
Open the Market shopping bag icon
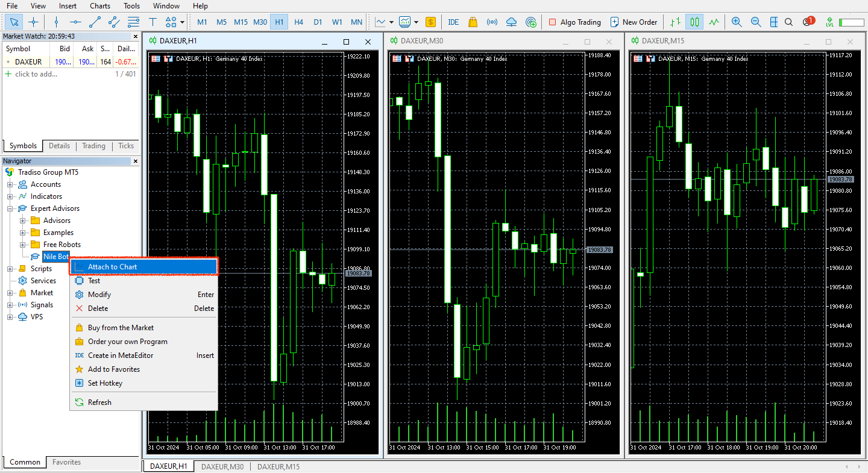click(473, 22)
